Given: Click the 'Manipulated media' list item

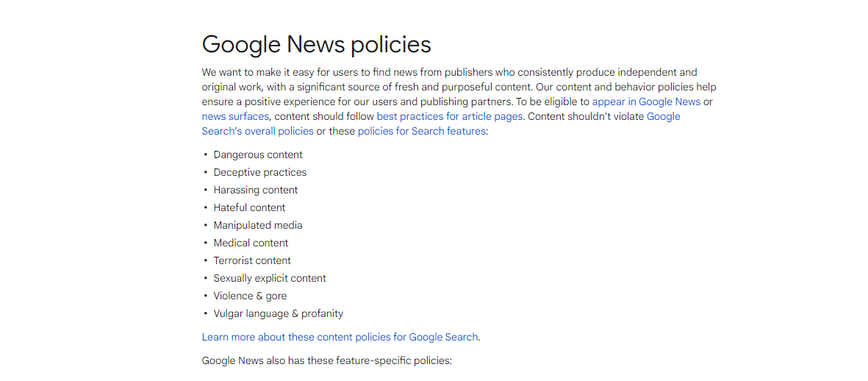Looking at the screenshot, I should 258,225.
